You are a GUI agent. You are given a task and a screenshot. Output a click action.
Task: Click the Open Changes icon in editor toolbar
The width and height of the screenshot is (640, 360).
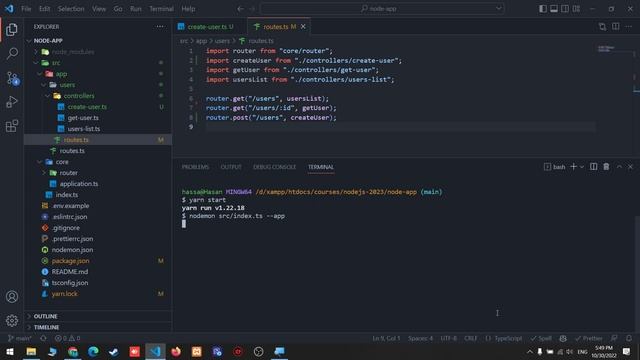coord(602,27)
